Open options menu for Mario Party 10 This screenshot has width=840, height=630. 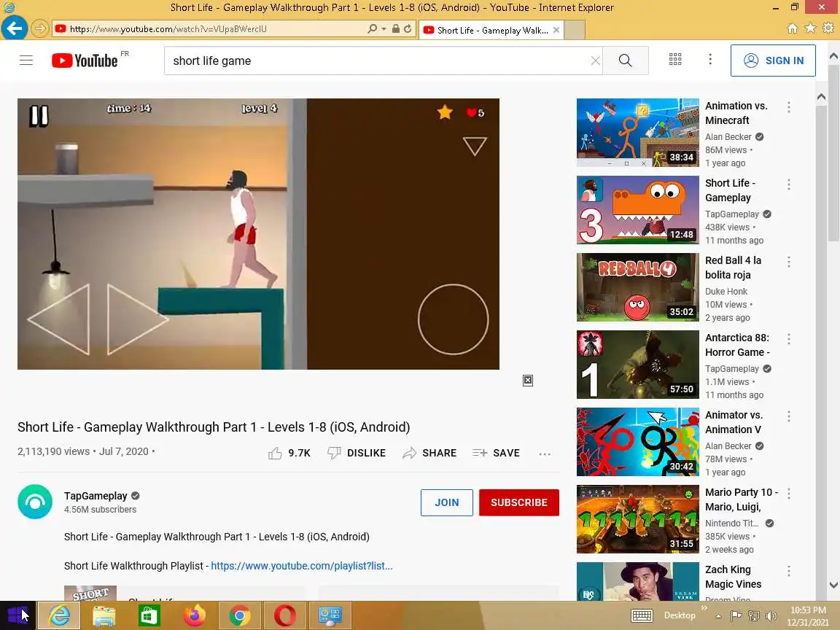pos(788,494)
